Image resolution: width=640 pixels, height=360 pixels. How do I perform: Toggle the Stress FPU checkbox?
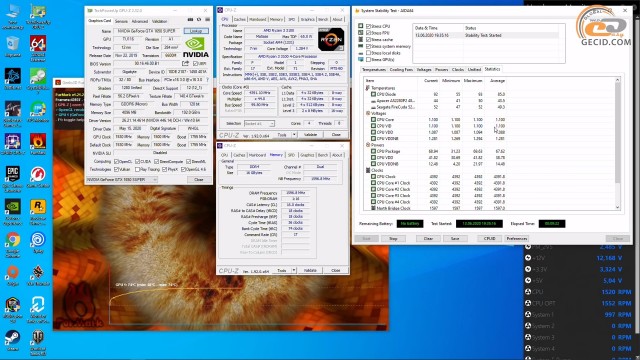(x=369, y=33)
